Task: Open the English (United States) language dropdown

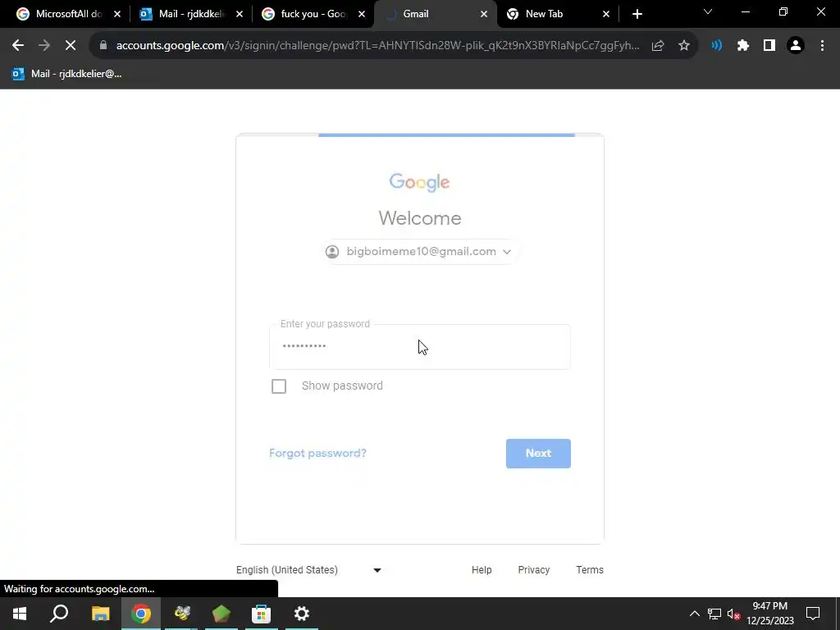Action: [x=309, y=570]
